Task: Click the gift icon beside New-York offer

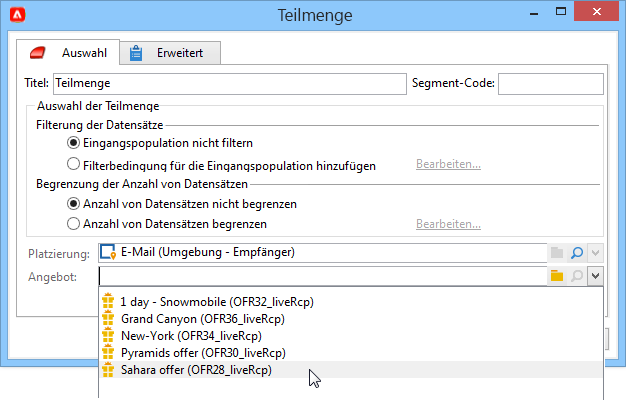Action: pos(108,335)
